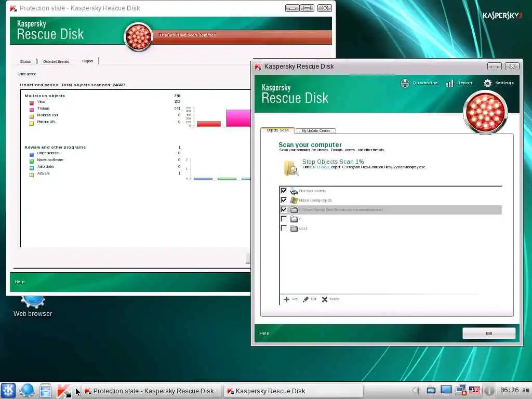Click the Hidden startup objects Windows icon
The image size is (532, 399).
coord(294,200)
